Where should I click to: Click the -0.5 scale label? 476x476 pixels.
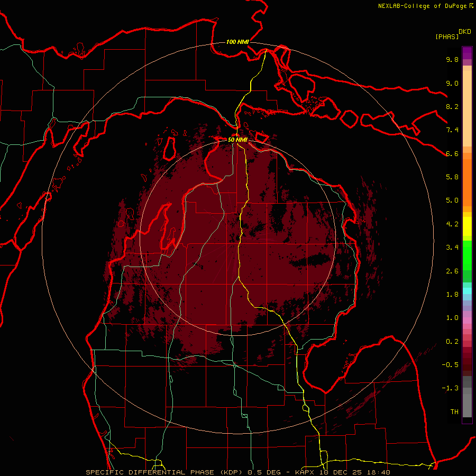(x=450, y=365)
